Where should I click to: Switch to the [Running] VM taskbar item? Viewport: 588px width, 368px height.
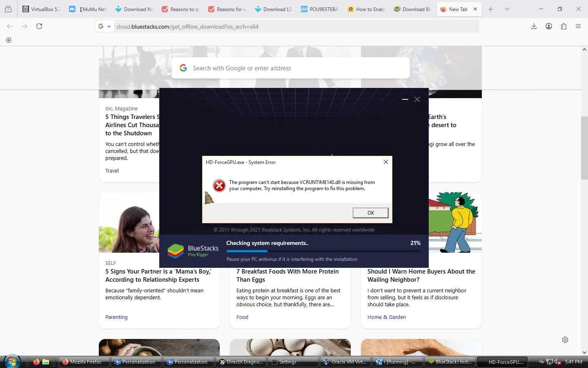point(398,362)
